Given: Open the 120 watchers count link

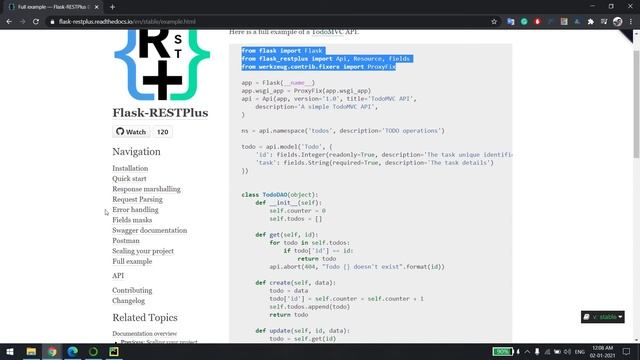Looking at the screenshot, I should [x=162, y=132].
